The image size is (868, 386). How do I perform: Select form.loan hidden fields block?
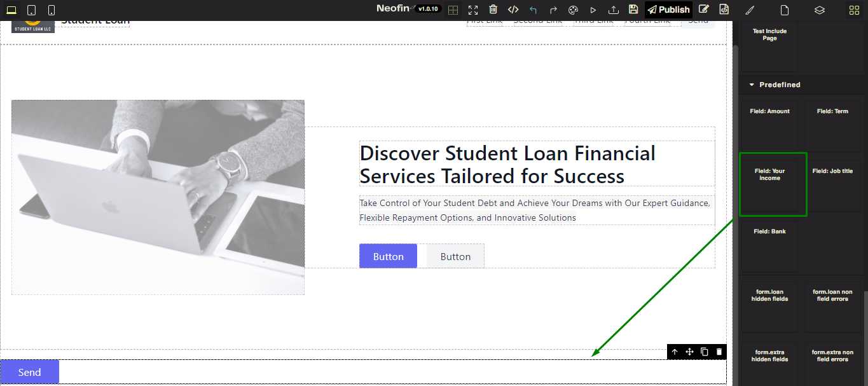pos(769,307)
